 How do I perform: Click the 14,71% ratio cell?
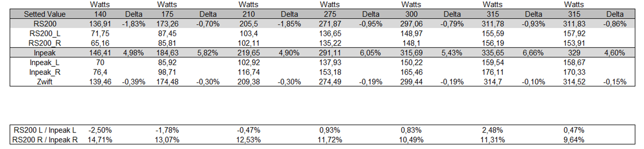(x=100, y=140)
